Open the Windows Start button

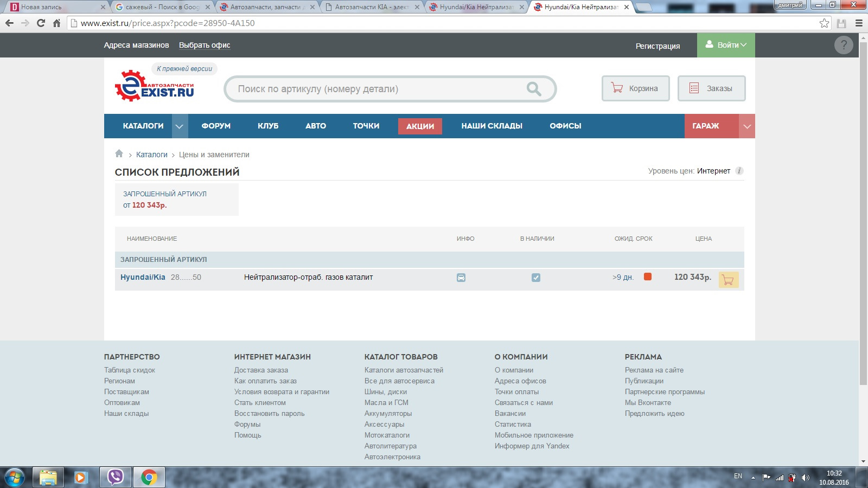point(14,478)
